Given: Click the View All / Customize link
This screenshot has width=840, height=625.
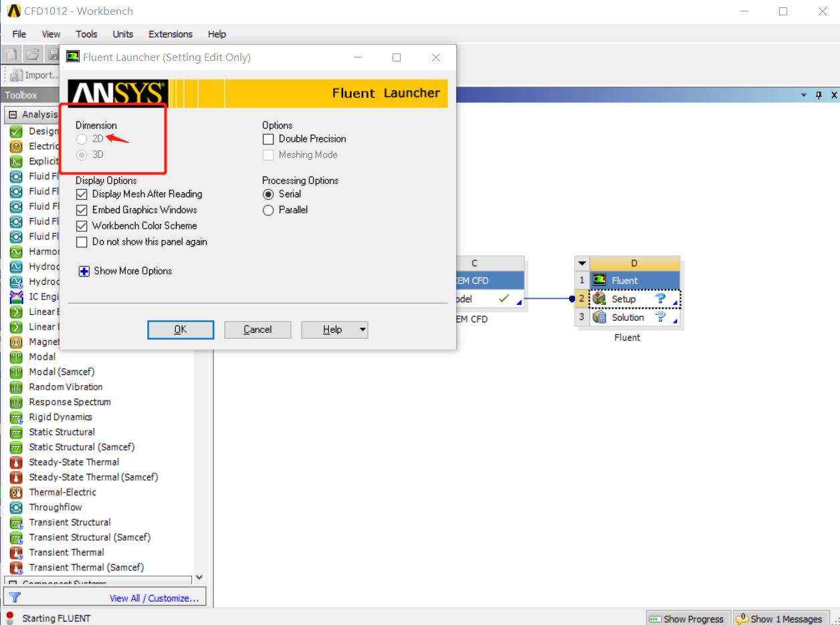Looking at the screenshot, I should coord(154,598).
